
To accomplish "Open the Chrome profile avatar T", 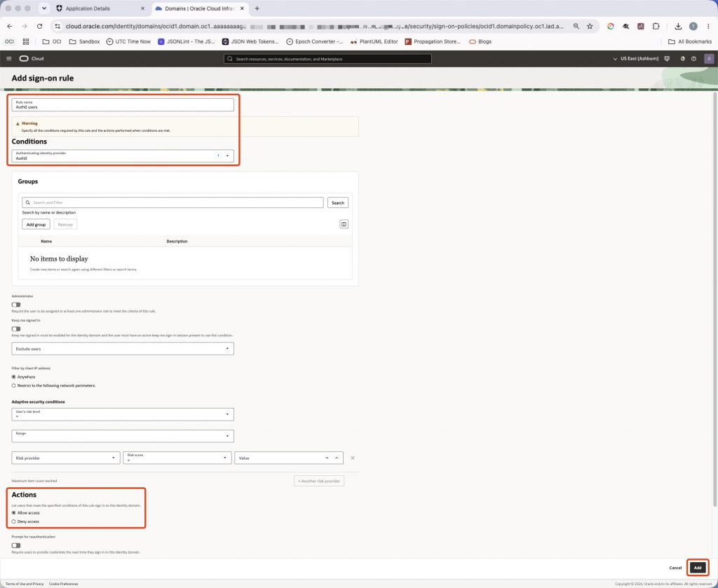I will tap(693, 27).
